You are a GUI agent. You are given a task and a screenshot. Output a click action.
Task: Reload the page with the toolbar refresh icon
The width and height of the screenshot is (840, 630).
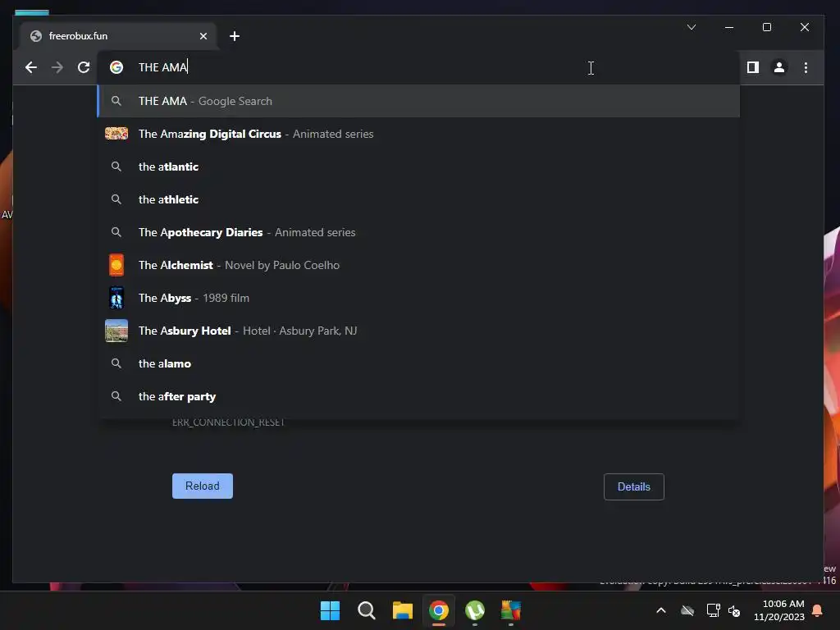click(84, 67)
